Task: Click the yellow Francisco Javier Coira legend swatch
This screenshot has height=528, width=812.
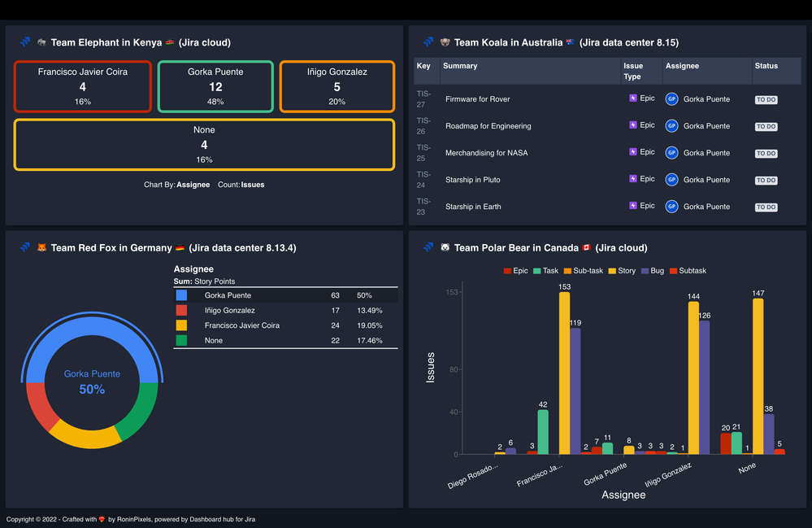Action: click(x=181, y=325)
